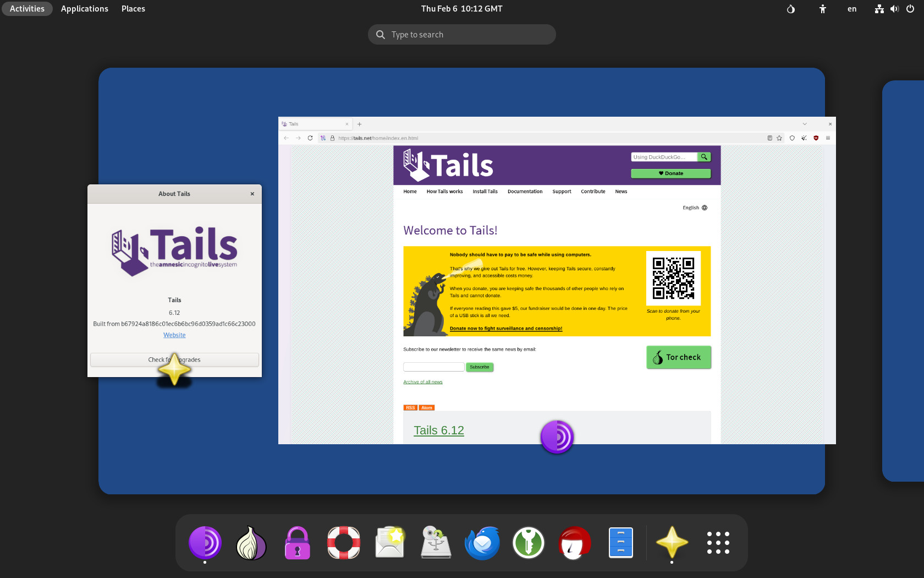Click the browser address bar URL
924x578 pixels.
tap(378, 138)
